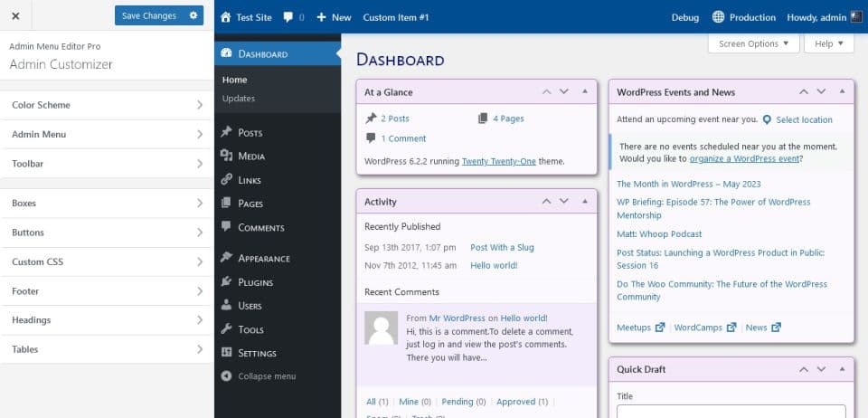The width and height of the screenshot is (868, 418).
Task: Toggle the Quick Draft panel triangle
Action: tap(843, 369)
